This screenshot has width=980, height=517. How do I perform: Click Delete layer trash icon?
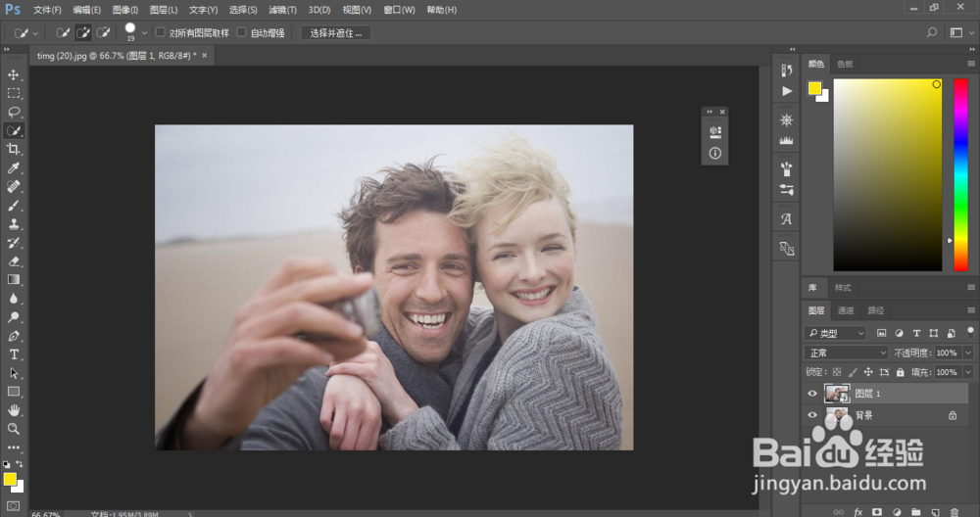point(954,512)
